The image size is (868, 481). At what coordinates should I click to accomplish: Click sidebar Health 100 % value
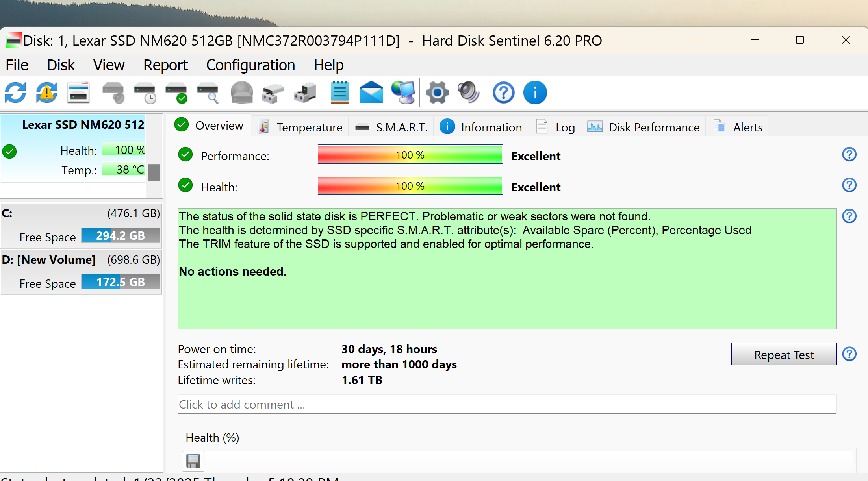124,150
